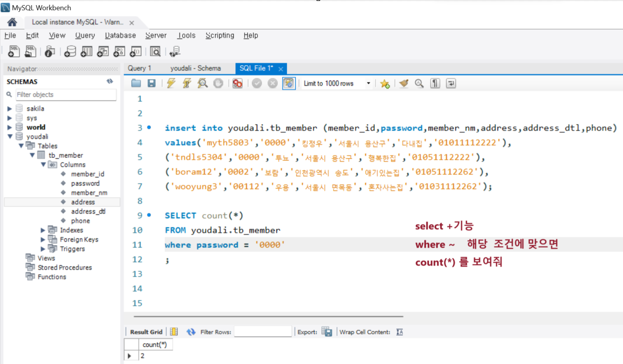Expand the Triggers node
623x364 pixels.
click(x=43, y=249)
